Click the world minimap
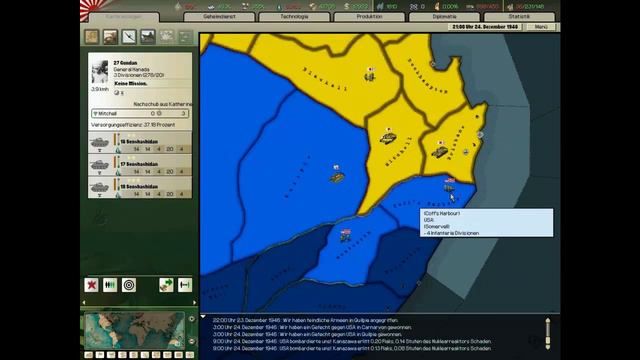The image size is (640, 360). point(135,330)
